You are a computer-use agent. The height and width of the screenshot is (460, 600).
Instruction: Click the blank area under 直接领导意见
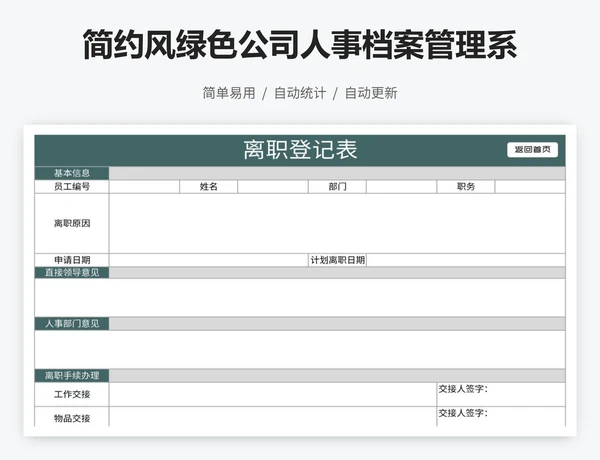tap(300, 297)
